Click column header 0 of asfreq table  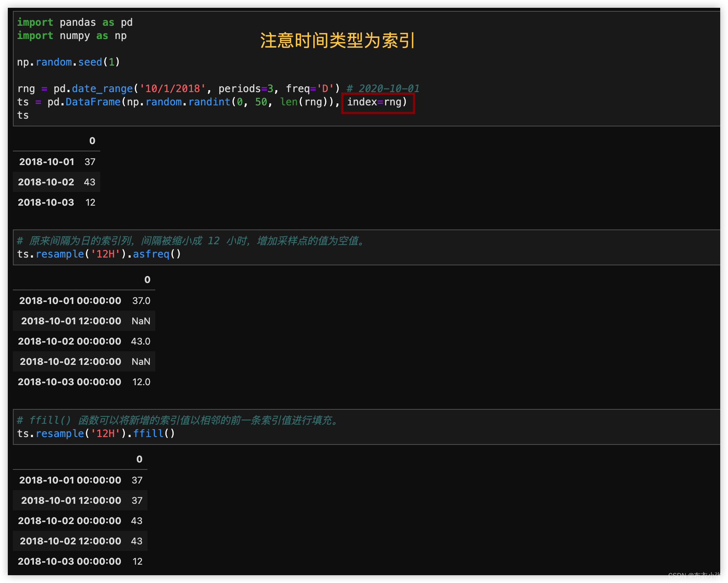tap(147, 279)
